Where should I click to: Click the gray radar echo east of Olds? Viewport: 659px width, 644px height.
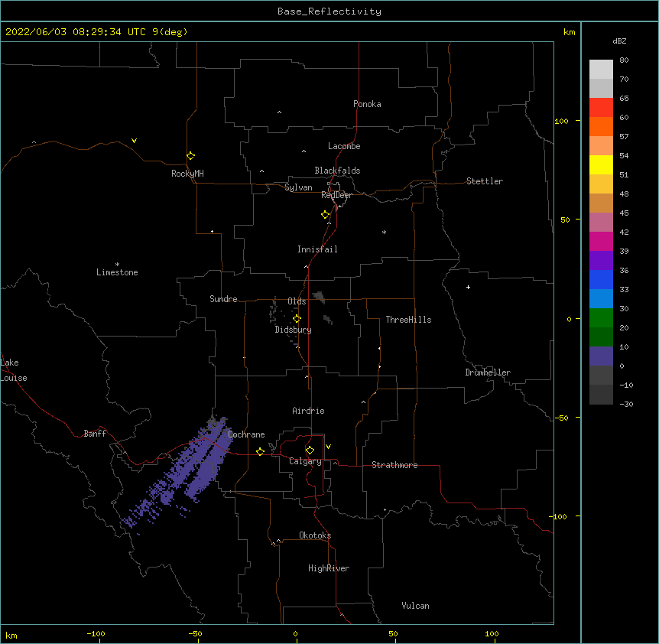[x=319, y=297]
